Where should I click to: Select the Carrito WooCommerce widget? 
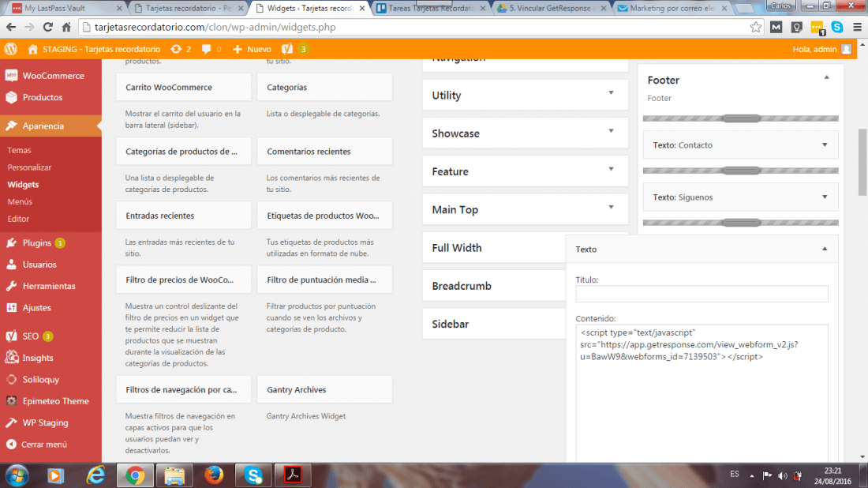pyautogui.click(x=183, y=88)
